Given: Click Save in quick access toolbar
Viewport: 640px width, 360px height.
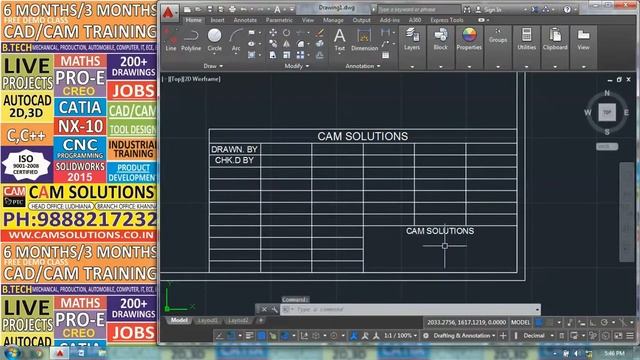Looking at the screenshot, I should (x=210, y=9).
